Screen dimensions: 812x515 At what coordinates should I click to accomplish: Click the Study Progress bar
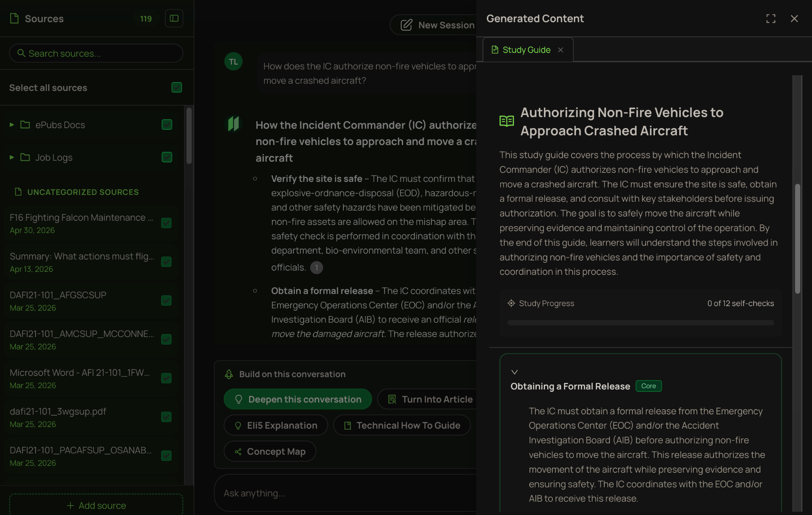click(x=641, y=323)
